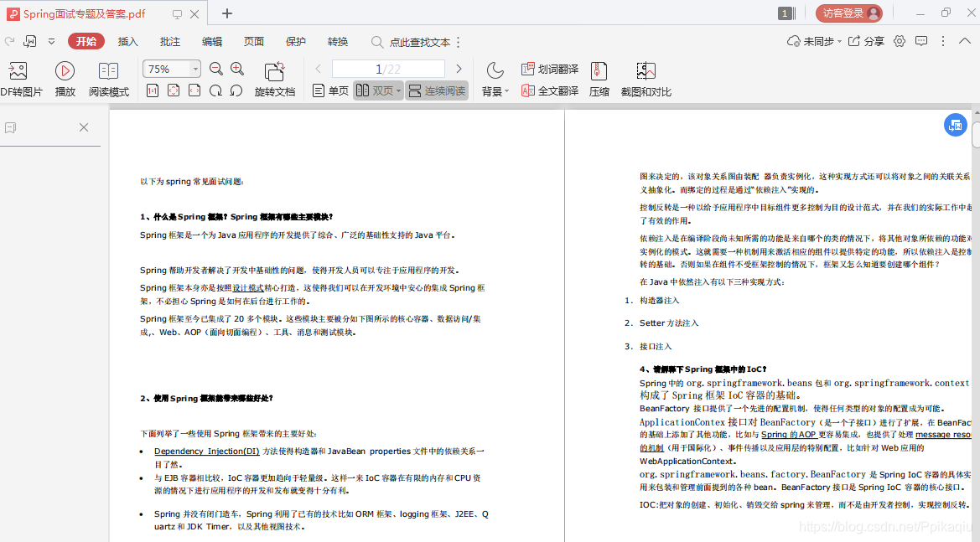Go to previous page arrow
The height and width of the screenshot is (542, 980).
tap(318, 69)
